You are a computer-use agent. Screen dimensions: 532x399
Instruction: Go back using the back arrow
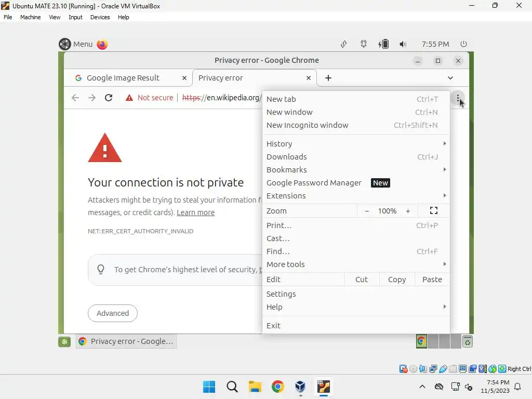(75, 98)
